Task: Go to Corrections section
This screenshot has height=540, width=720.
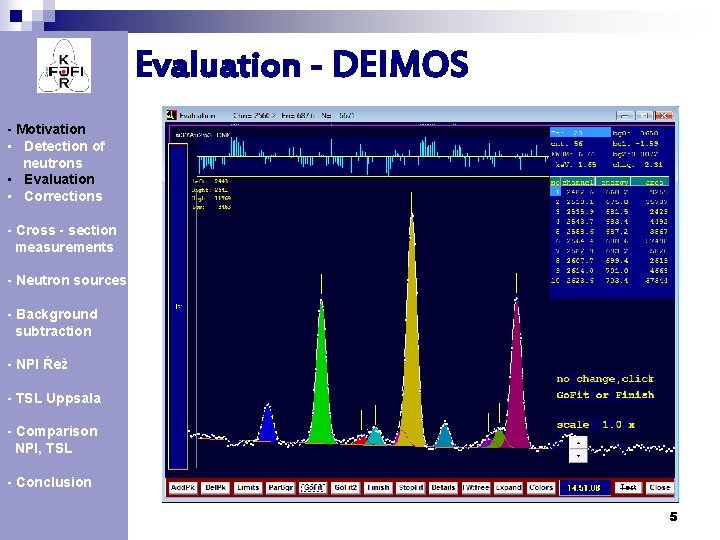Action: coord(63,196)
